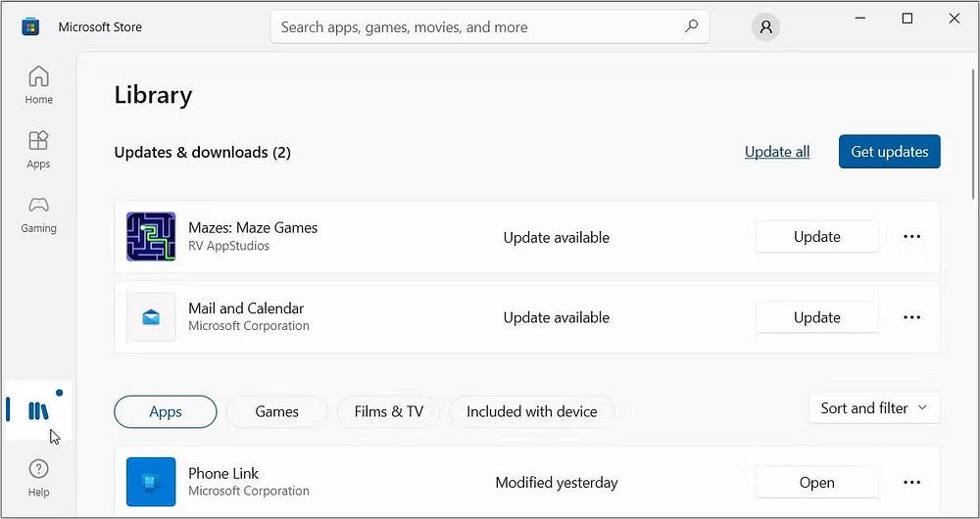Update the Mail and Calendar app
Screen dimensions: 980x519
click(817, 317)
